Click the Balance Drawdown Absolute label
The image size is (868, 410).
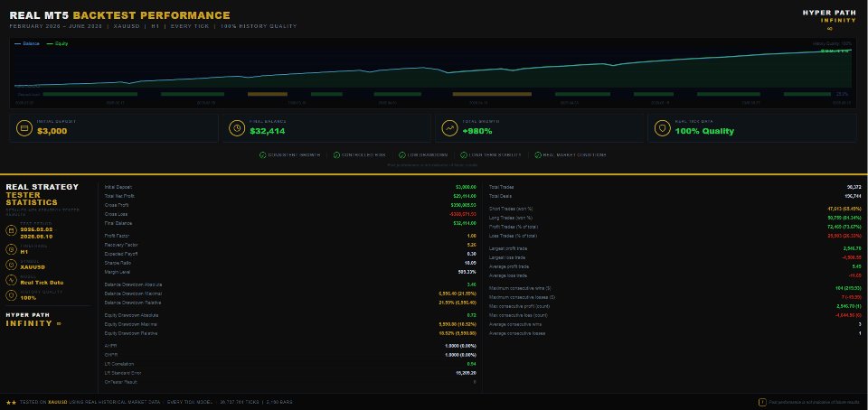click(x=133, y=284)
